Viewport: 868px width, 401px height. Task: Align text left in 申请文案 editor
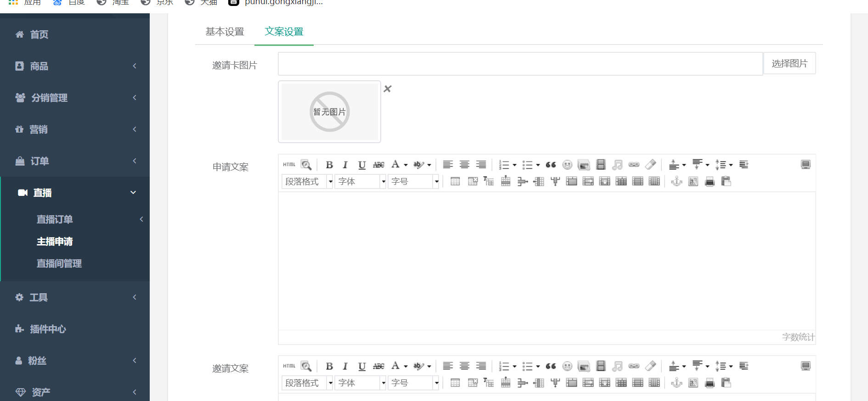[448, 165]
